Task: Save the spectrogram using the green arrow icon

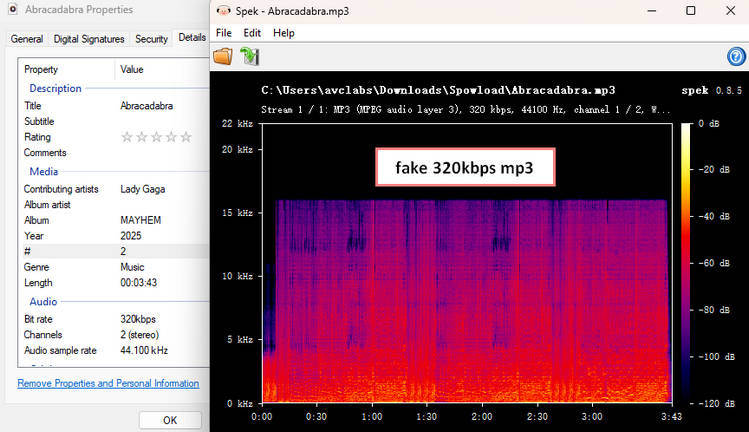Action: pyautogui.click(x=249, y=56)
